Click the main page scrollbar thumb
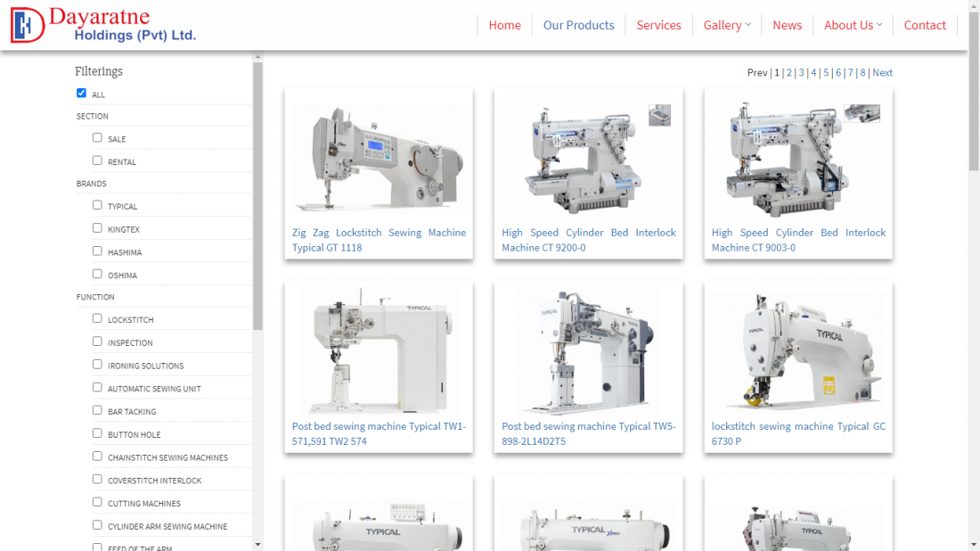The width and height of the screenshot is (980, 551). [974, 91]
